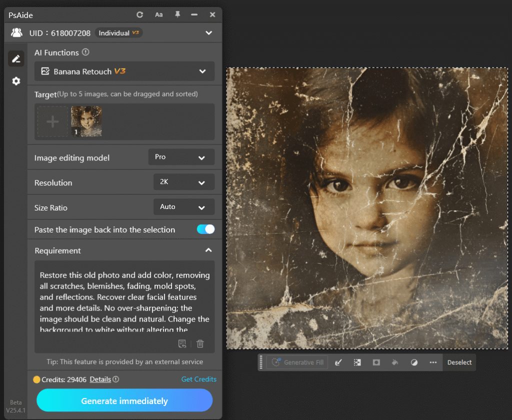Click the info icon next to AI Functions
512x420 pixels.
pyautogui.click(x=85, y=52)
